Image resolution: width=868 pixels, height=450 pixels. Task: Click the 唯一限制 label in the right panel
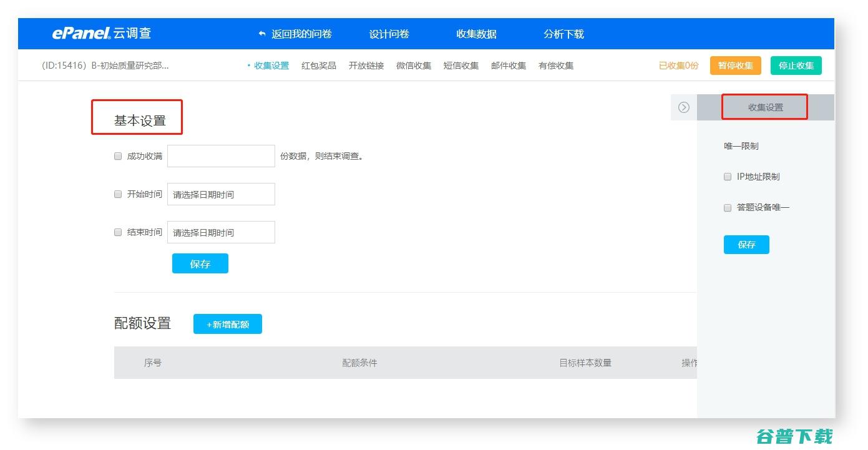[x=741, y=146]
